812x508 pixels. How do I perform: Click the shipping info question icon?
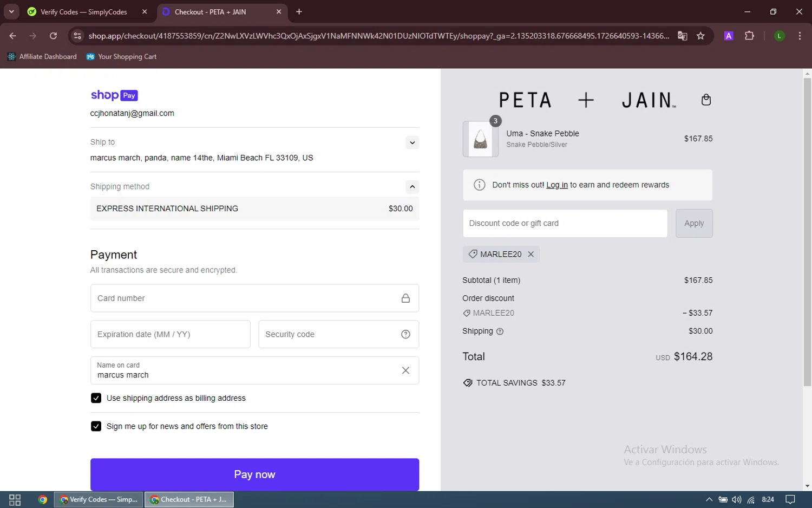[x=500, y=331]
